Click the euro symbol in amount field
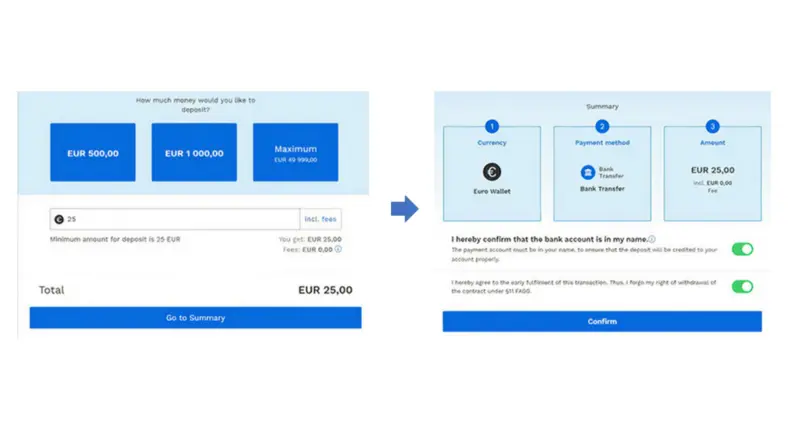788x443 pixels. pyautogui.click(x=59, y=219)
